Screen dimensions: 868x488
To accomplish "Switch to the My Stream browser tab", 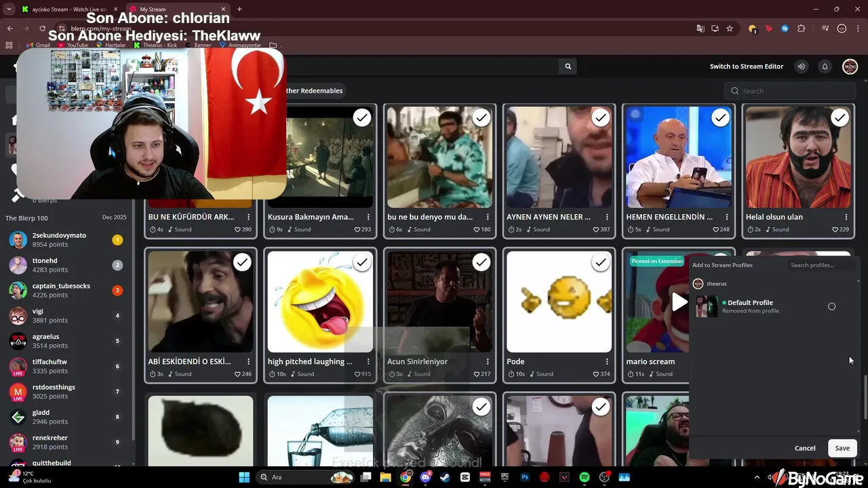I will [x=176, y=9].
